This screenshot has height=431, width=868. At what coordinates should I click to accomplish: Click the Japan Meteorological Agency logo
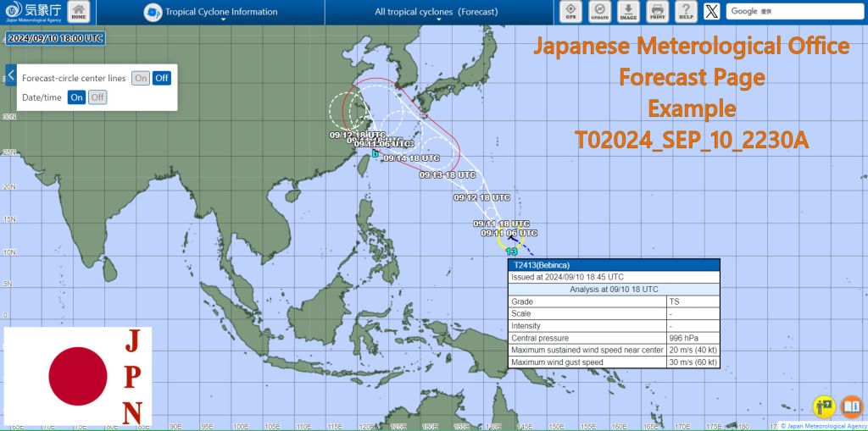tap(31, 12)
